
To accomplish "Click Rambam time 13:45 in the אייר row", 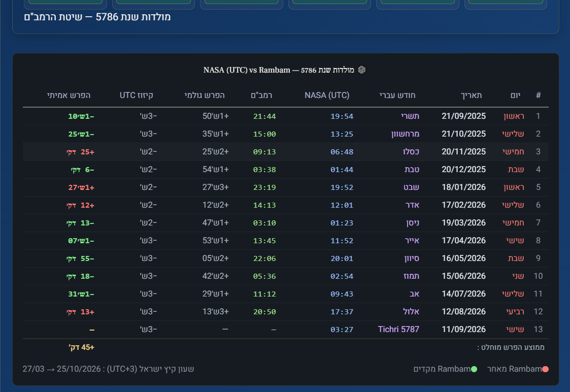I will coord(264,241).
